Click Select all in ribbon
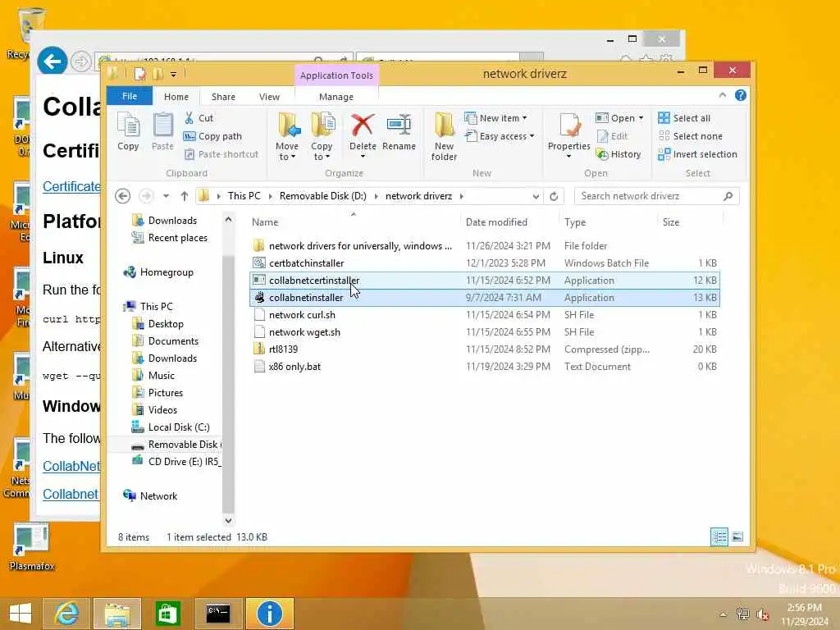The image size is (840, 630). [684, 118]
